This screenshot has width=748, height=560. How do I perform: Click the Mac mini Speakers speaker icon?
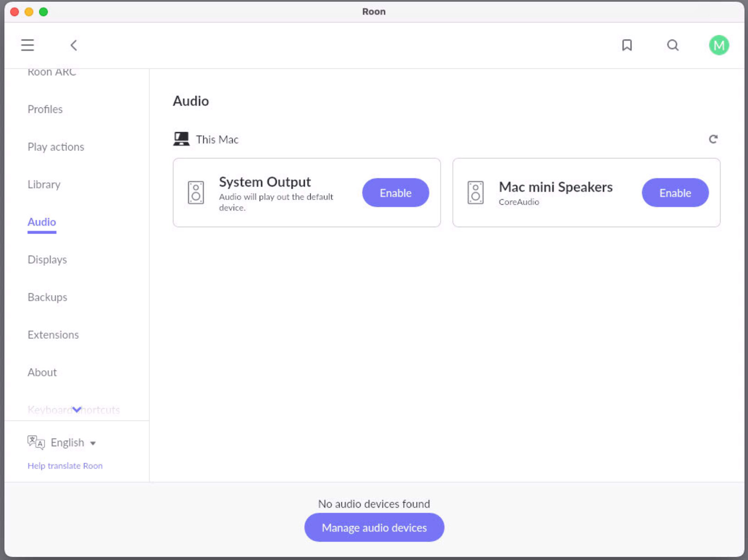tap(475, 192)
